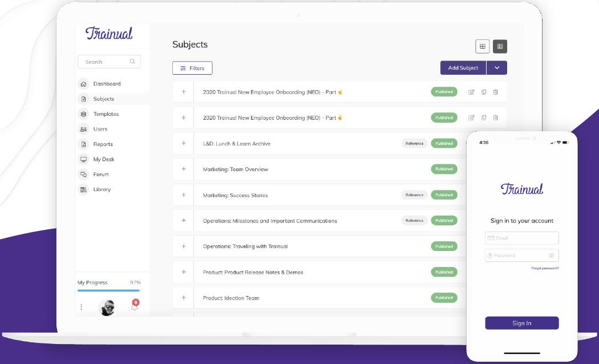Image resolution: width=599 pixels, height=364 pixels.
Task: Open the user avatar profile photo
Action: [x=107, y=308]
